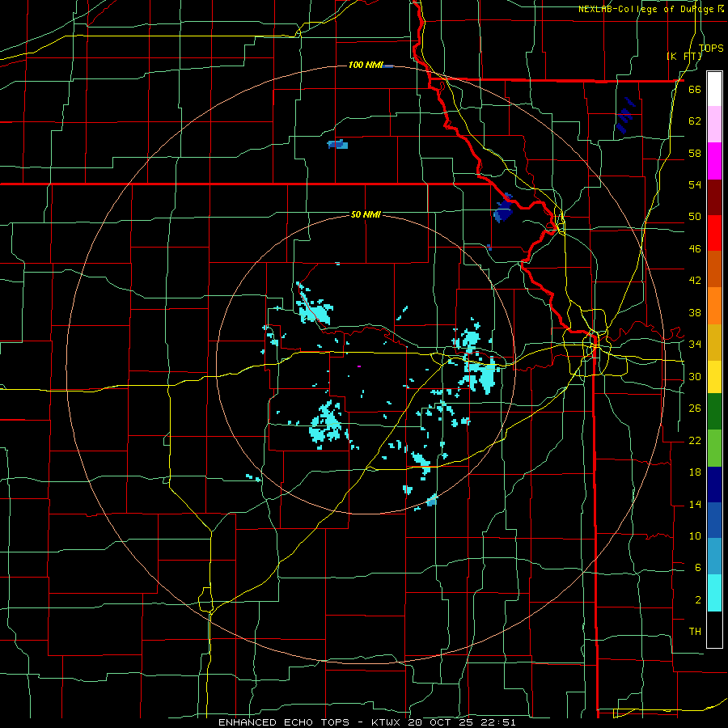
Task: Click the '38' legend value
Action: point(695,313)
